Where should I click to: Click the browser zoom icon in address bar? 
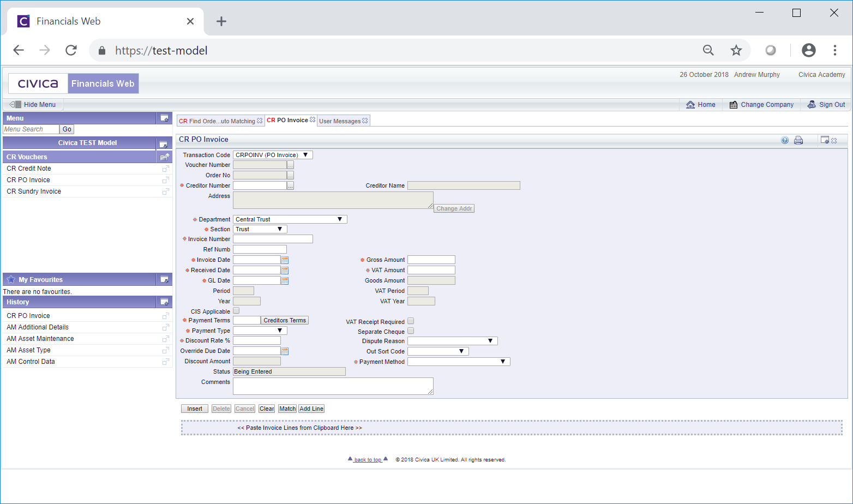pyautogui.click(x=708, y=50)
